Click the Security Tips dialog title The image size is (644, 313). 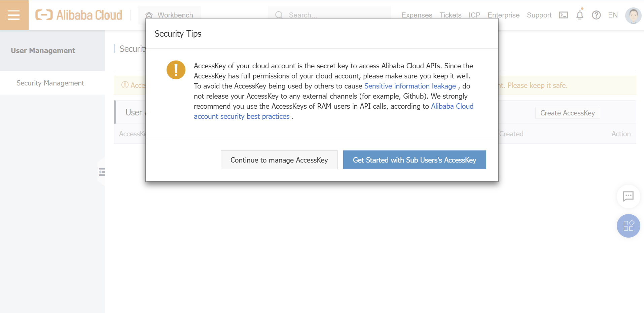[x=178, y=34]
